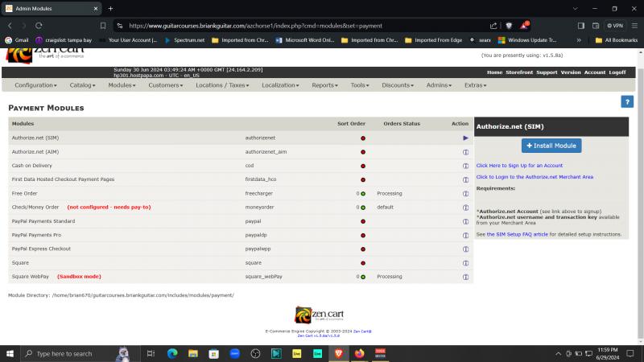Click green status dot for Square WebPay
Screen dimensions: 644x362
[363, 277]
